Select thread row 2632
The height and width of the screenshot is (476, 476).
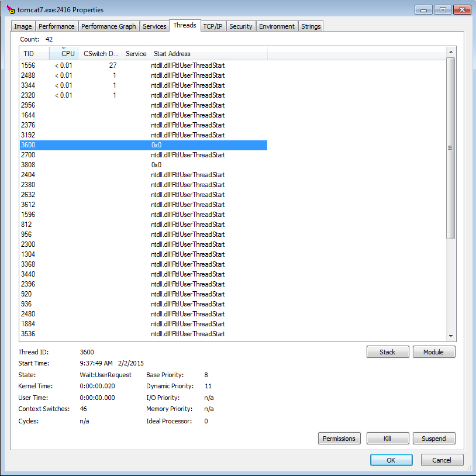(143, 195)
